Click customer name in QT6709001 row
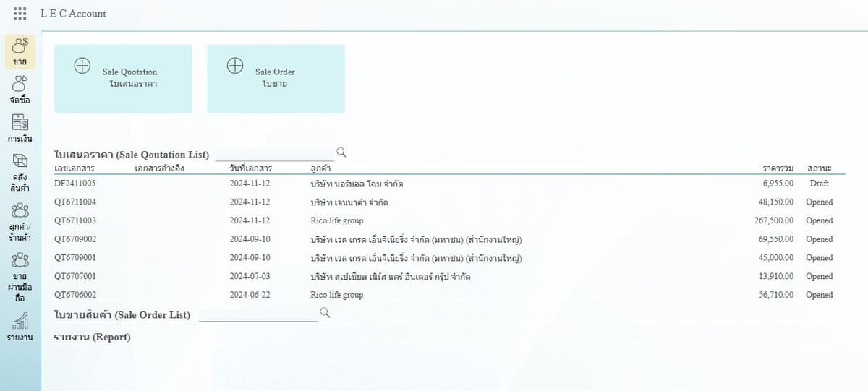868x391 pixels. tap(416, 258)
